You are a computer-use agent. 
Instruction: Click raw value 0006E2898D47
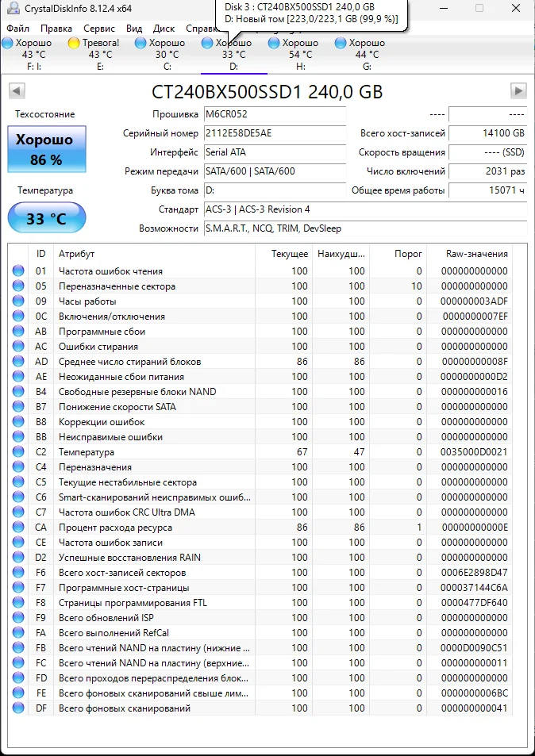pyautogui.click(x=475, y=573)
